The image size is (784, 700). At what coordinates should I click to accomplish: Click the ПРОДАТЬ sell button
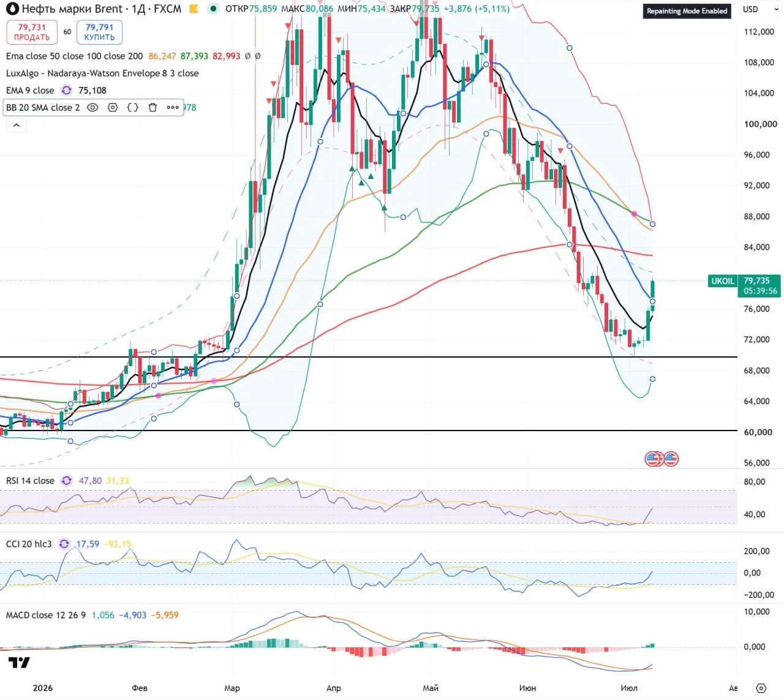pos(32,32)
